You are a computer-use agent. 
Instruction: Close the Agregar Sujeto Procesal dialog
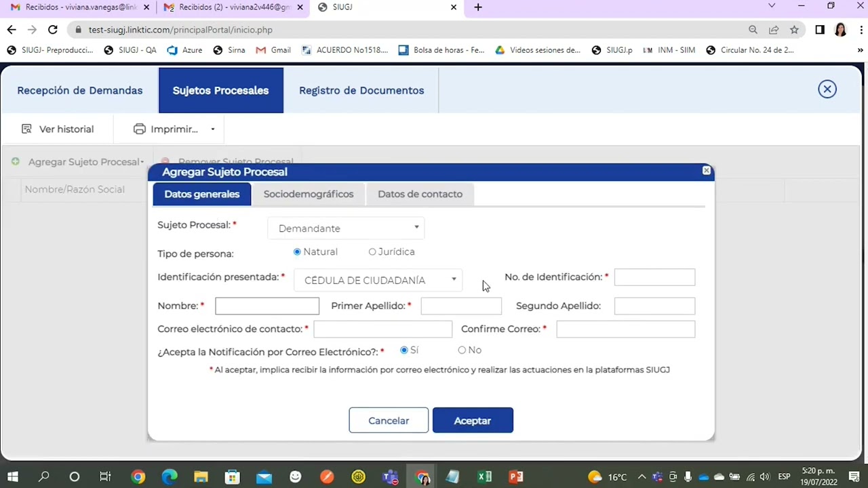(707, 171)
